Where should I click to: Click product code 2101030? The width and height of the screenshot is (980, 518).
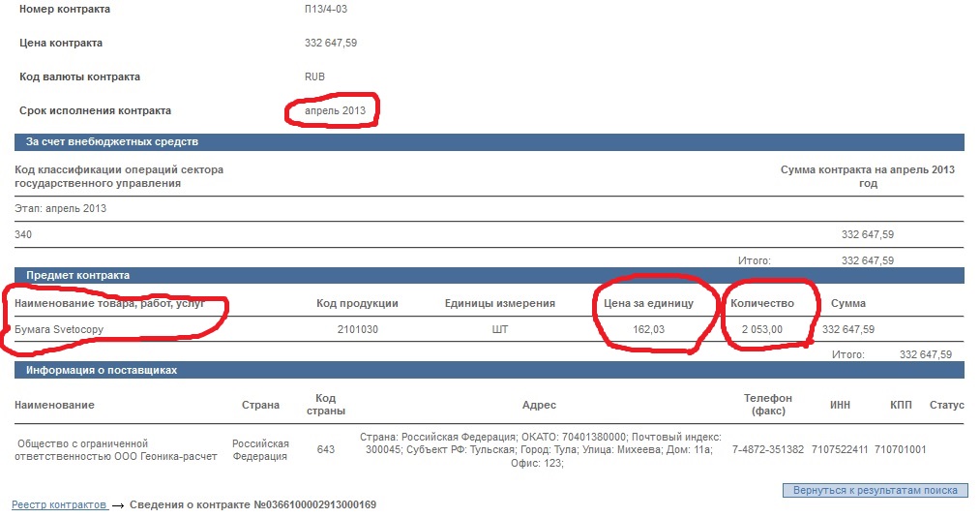pos(357,329)
